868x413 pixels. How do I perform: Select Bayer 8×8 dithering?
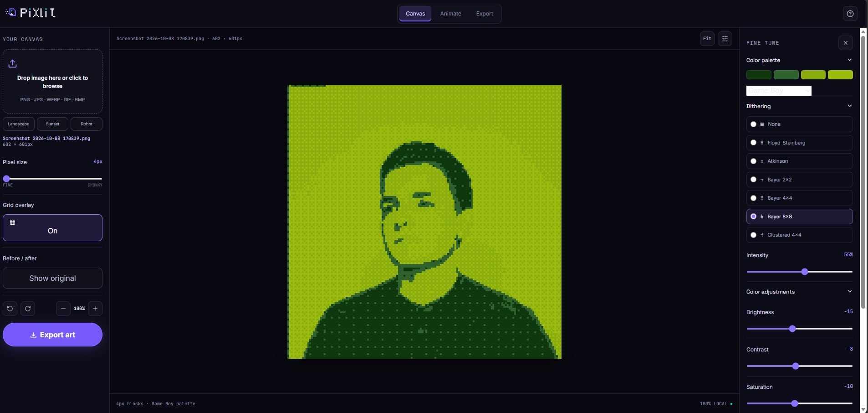coord(799,217)
